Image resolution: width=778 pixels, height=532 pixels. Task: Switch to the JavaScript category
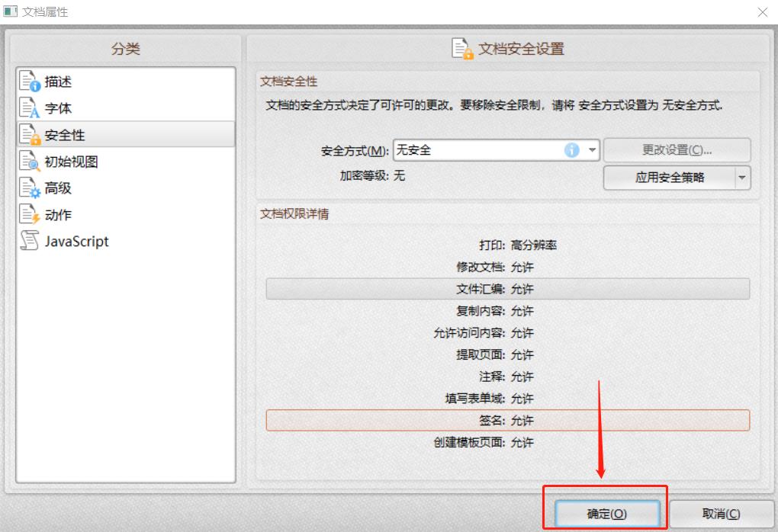126,241
